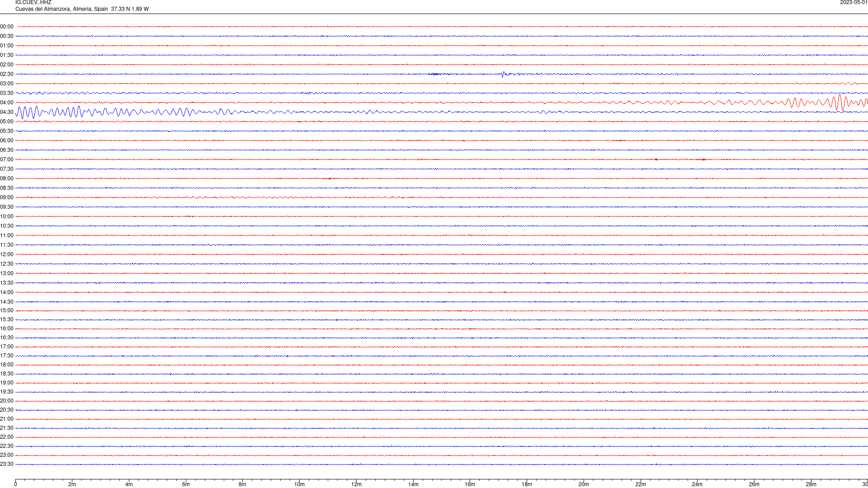
Task: Click the 22:00 time label
Action: point(7,437)
